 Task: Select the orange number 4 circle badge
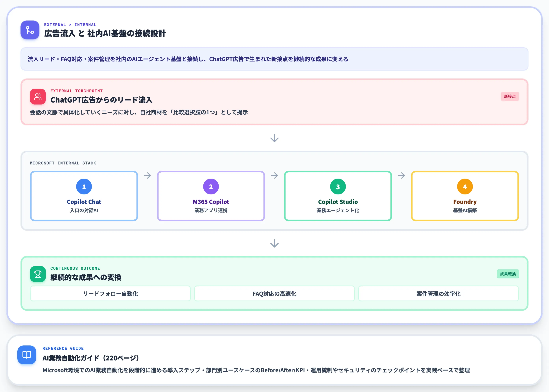coord(465,187)
